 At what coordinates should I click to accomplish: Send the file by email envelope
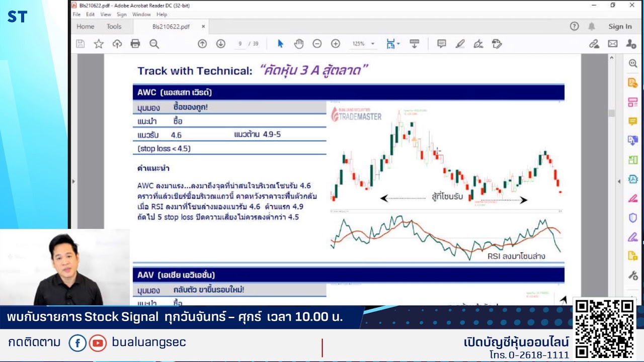(x=612, y=44)
